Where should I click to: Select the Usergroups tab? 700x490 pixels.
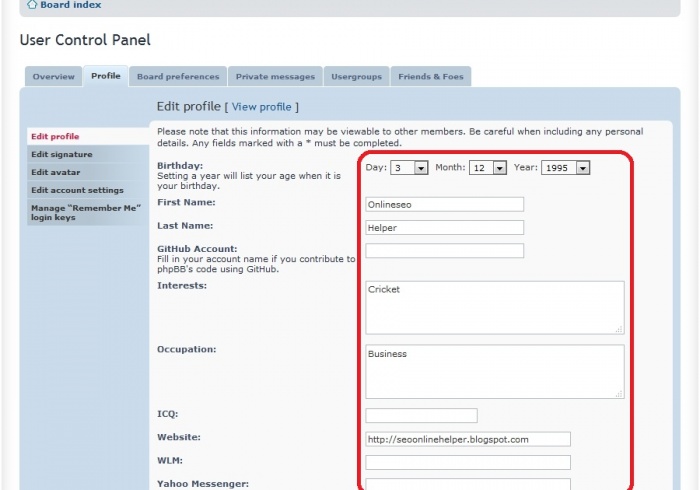click(357, 77)
